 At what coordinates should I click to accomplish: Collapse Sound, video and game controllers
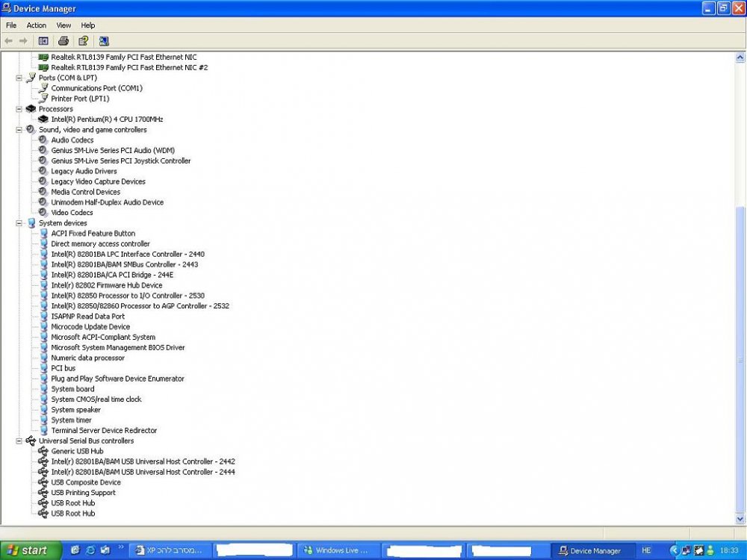(x=19, y=129)
